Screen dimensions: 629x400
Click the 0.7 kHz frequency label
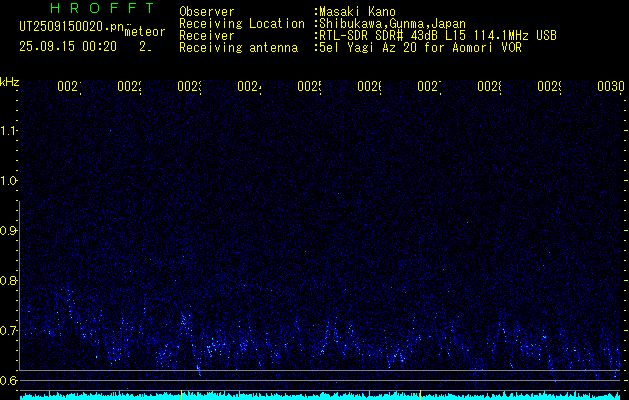(8, 331)
